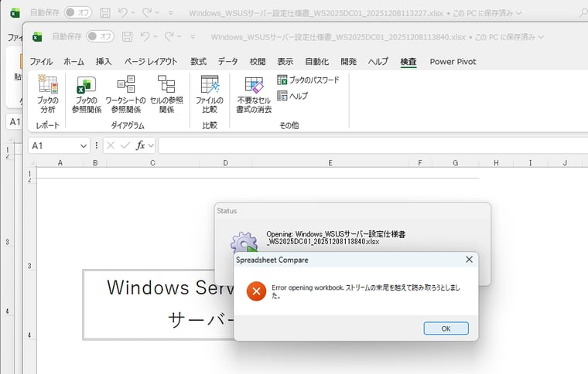This screenshot has height=374, width=588.
Task: Switch to Page Layout (ページレイアウト) tab
Action: click(151, 61)
